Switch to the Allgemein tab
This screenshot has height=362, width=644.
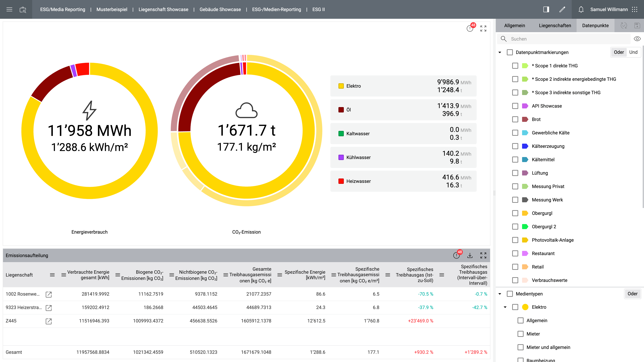click(515, 25)
